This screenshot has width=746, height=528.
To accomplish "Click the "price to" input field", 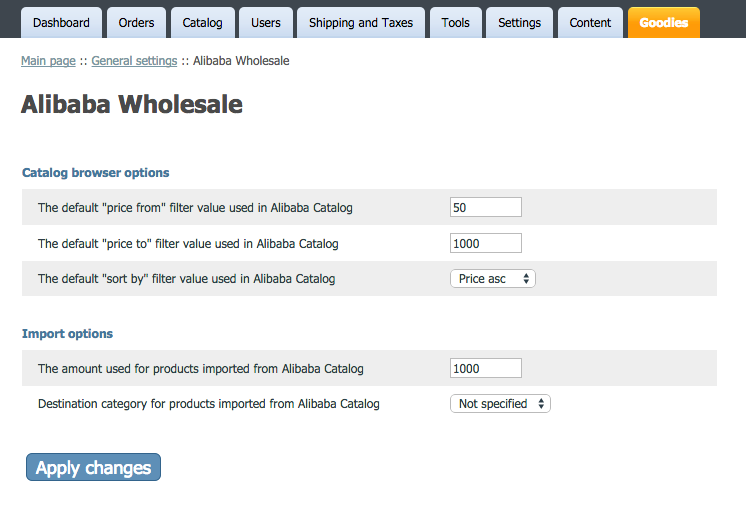I will pyautogui.click(x=486, y=243).
